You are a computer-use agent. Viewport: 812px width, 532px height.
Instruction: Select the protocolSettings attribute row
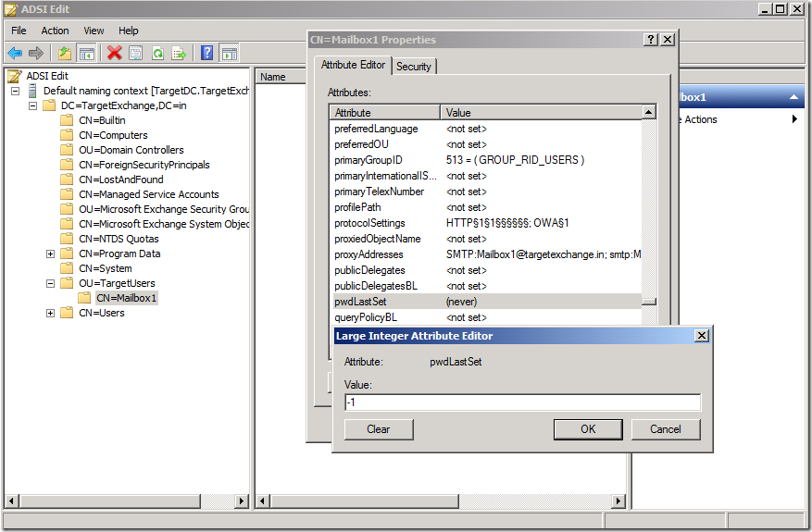coord(485,223)
